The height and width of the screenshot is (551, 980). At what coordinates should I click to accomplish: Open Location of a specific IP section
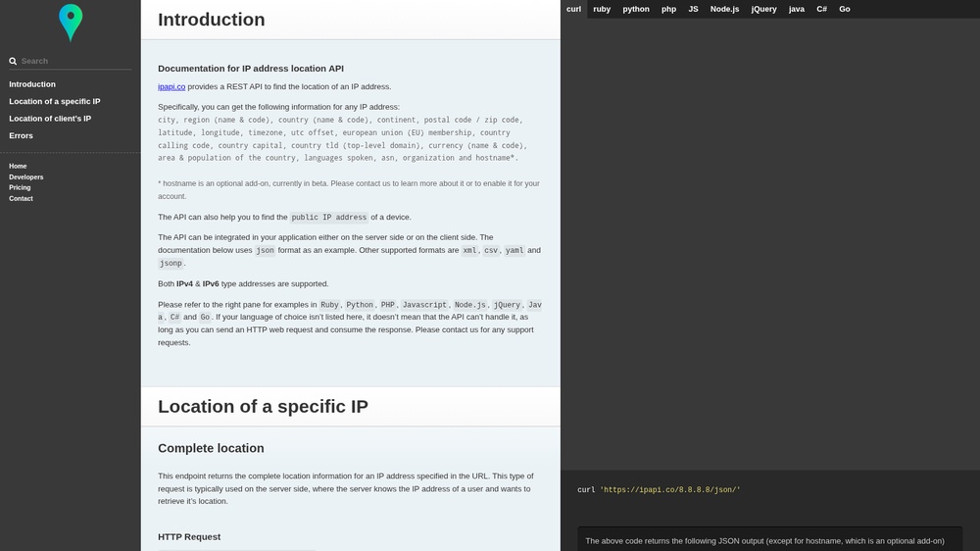[x=54, y=101]
